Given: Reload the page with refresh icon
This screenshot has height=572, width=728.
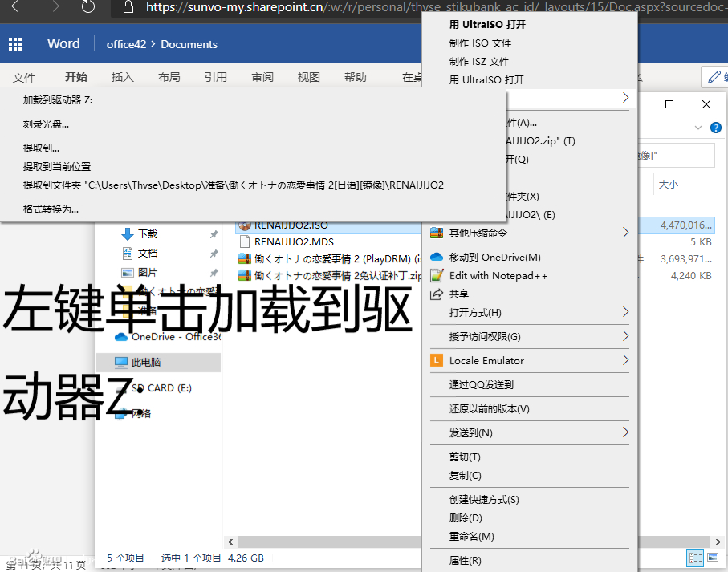Looking at the screenshot, I should click(87, 6).
